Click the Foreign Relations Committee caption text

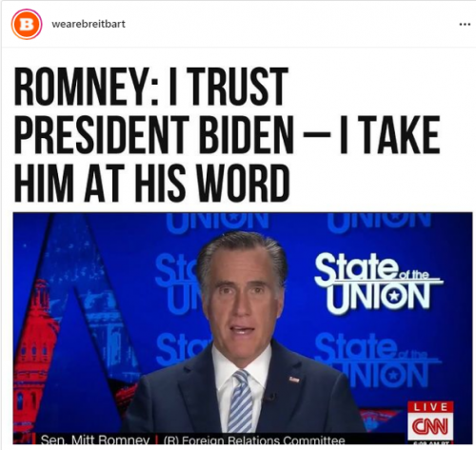(254, 440)
